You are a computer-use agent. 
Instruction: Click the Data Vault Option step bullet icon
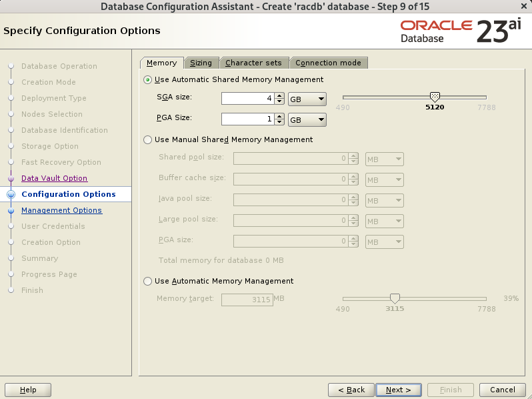click(11, 178)
